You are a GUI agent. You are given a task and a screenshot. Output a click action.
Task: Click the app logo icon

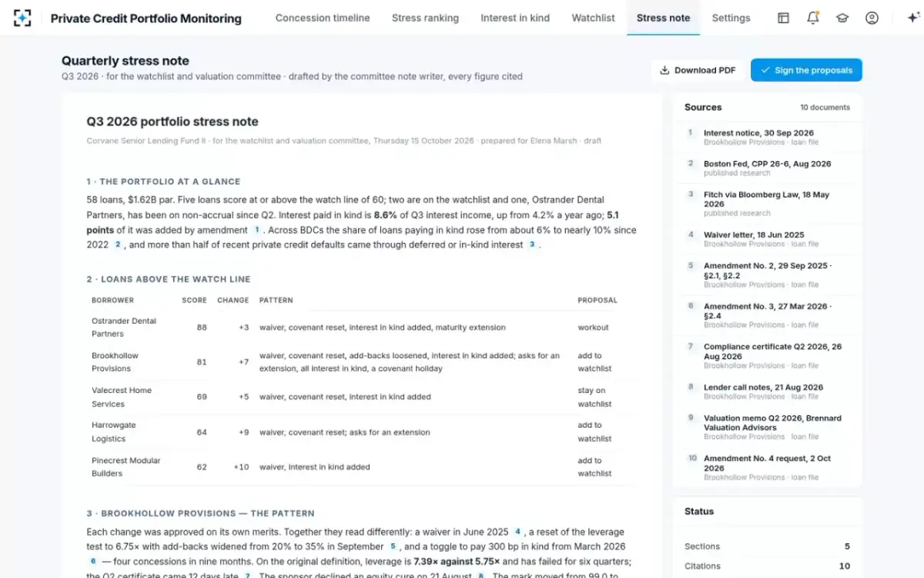click(22, 18)
